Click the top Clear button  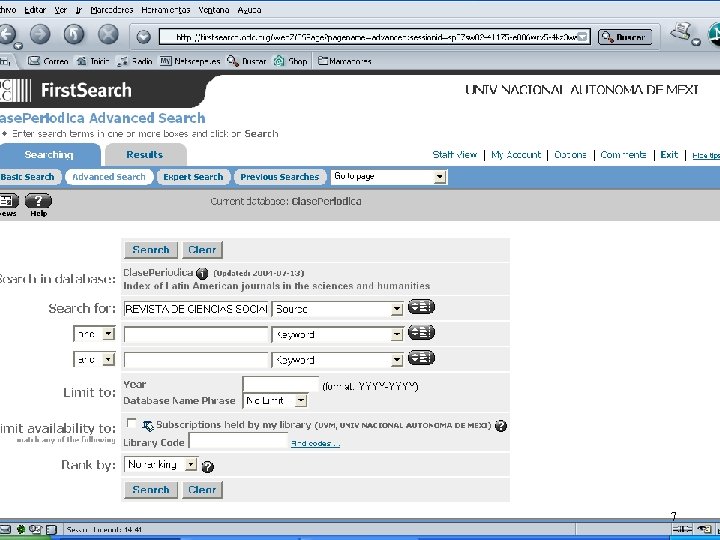click(202, 250)
